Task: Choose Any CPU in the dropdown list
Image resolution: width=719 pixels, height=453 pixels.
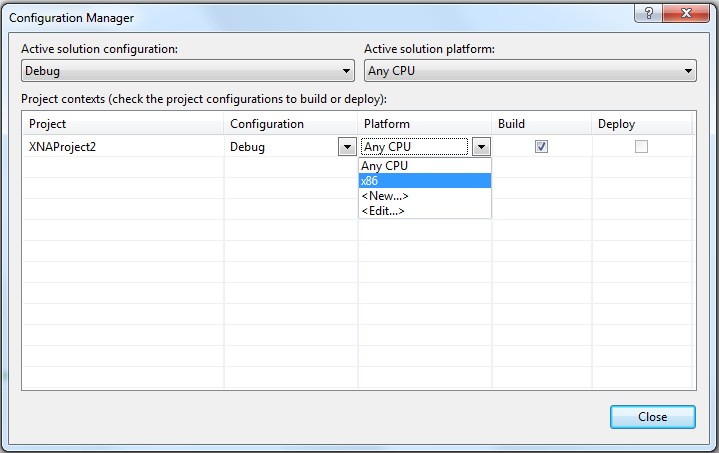Action: (x=425, y=166)
